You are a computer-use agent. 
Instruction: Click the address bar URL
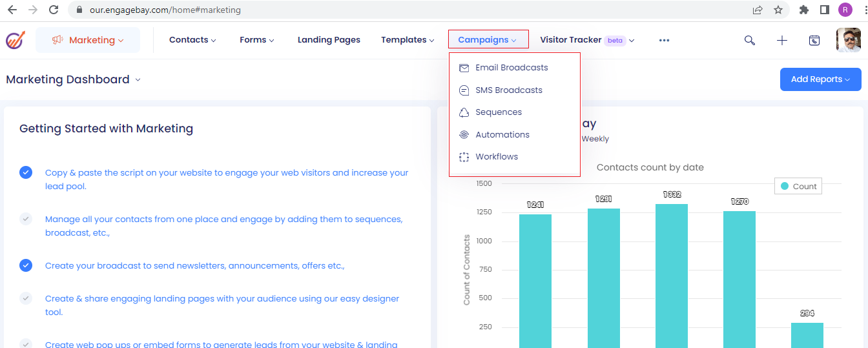(x=165, y=10)
